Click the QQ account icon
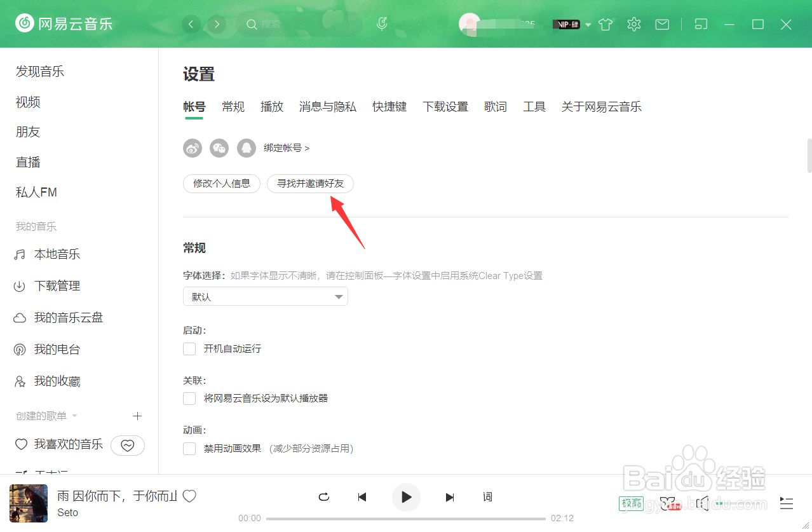This screenshot has width=812, height=532. click(x=247, y=148)
